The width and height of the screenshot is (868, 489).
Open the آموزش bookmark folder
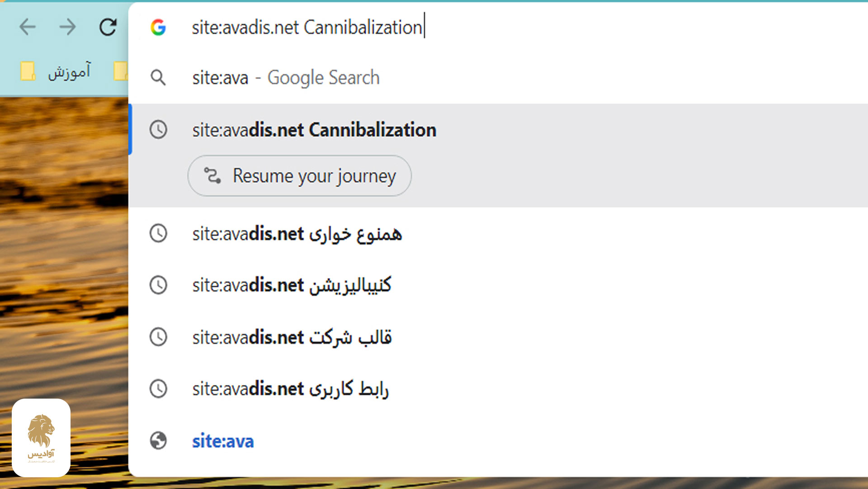[56, 72]
